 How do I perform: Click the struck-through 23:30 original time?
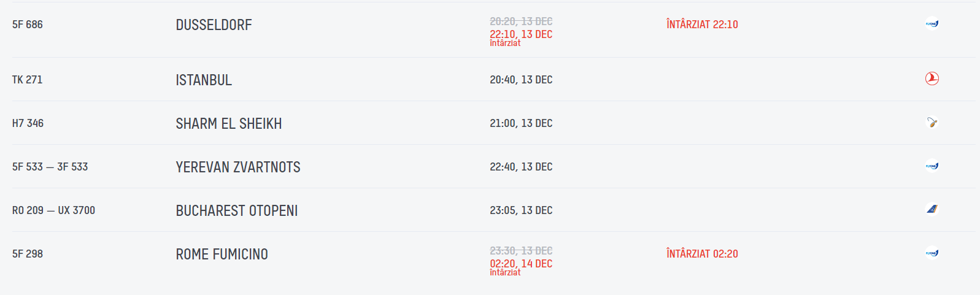tap(521, 250)
